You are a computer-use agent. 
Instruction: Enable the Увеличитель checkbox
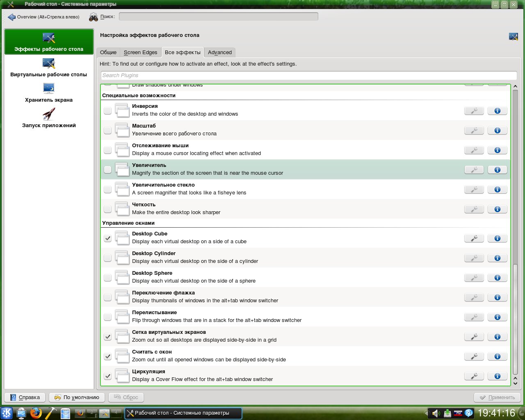click(107, 170)
